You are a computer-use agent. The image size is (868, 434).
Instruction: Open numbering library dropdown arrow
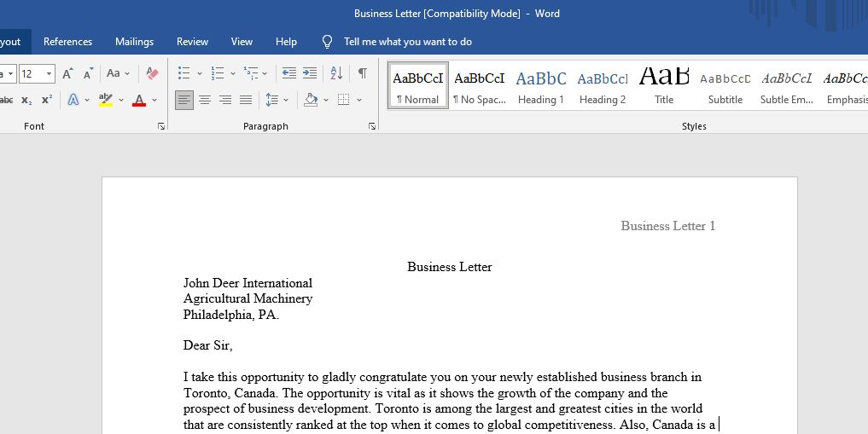(232, 73)
